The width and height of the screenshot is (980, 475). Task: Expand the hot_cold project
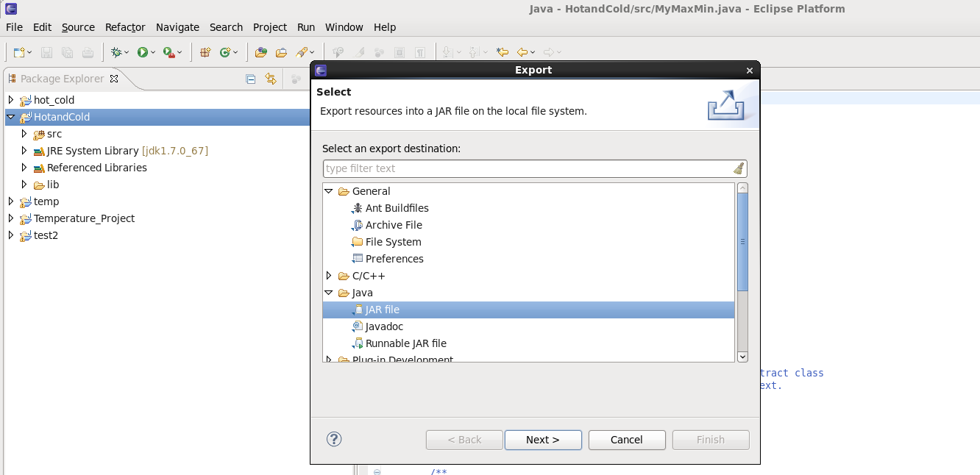(x=10, y=100)
